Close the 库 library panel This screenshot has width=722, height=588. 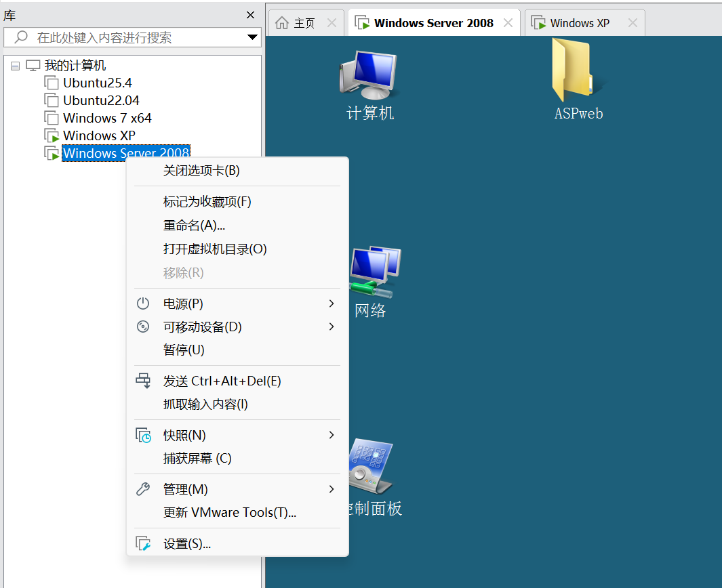(250, 15)
